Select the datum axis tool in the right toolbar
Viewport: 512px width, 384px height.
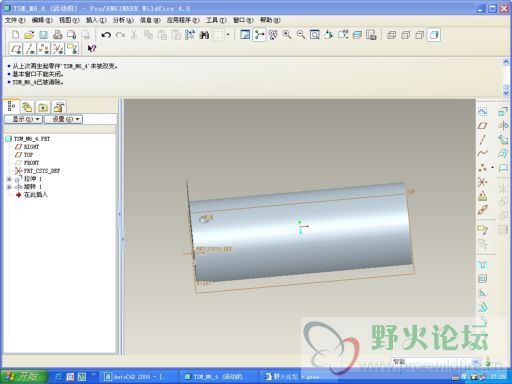click(482, 140)
